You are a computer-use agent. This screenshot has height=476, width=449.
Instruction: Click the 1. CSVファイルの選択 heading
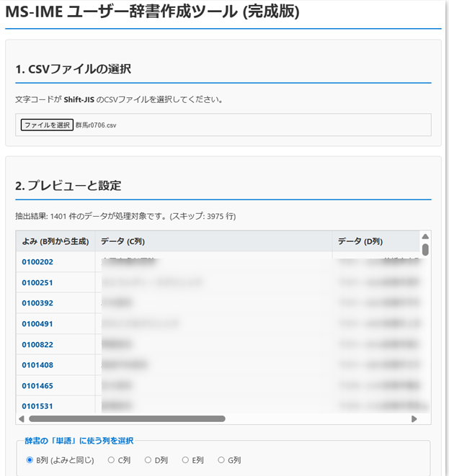74,69
